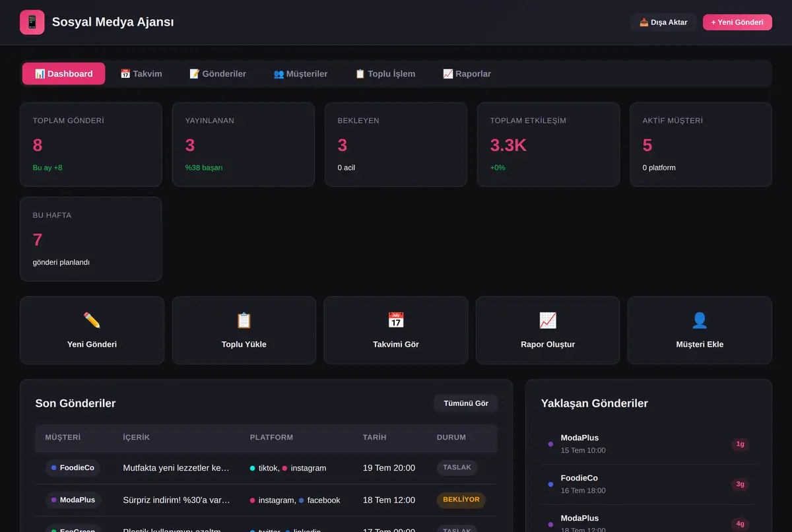Click the TARİH column header
The width and height of the screenshot is (792, 532).
375,438
